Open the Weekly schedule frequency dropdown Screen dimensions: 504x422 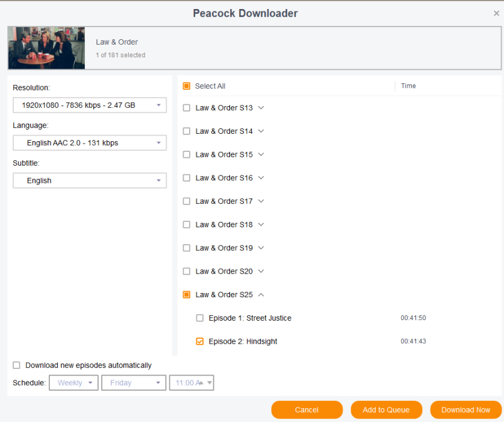point(73,383)
